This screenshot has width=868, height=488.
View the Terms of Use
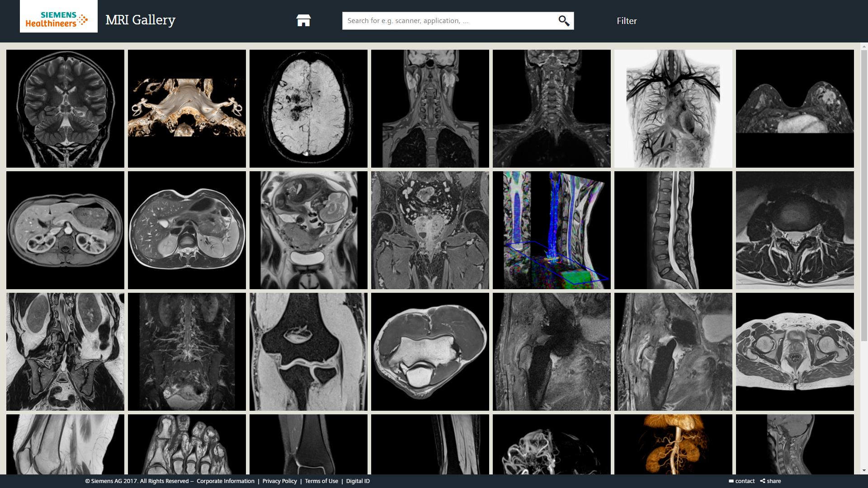(321, 481)
